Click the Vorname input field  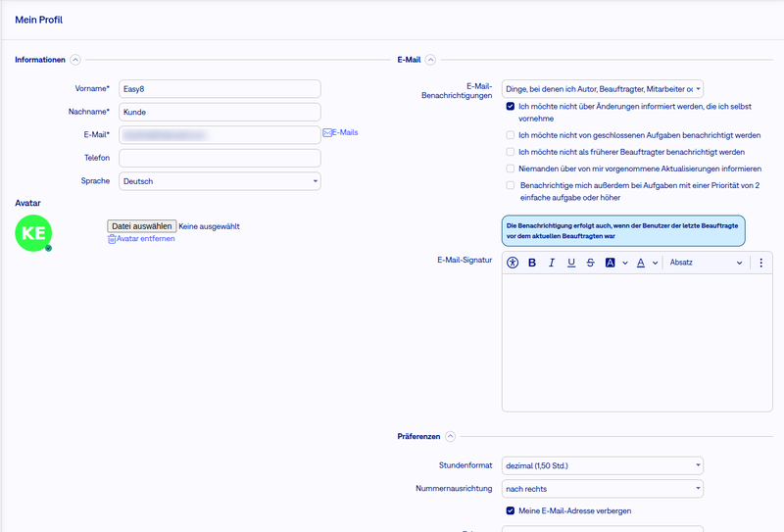(x=220, y=89)
